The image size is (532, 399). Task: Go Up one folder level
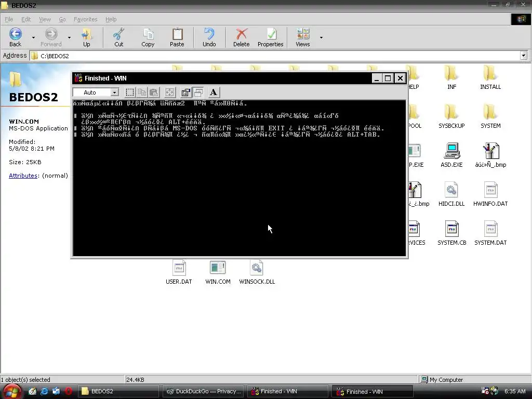coord(87,37)
